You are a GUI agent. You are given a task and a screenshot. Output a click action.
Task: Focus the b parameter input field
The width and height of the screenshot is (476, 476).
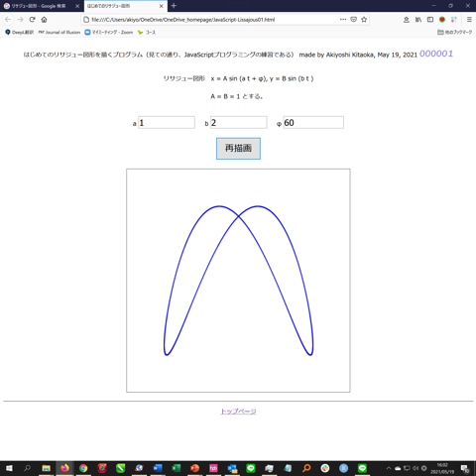pyautogui.click(x=238, y=123)
